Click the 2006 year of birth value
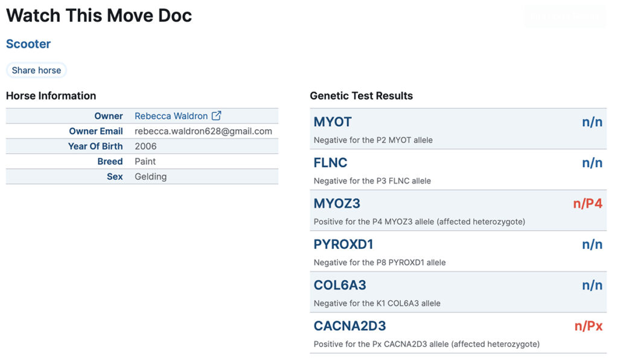Screen dimensions: 618x364 [145, 146]
